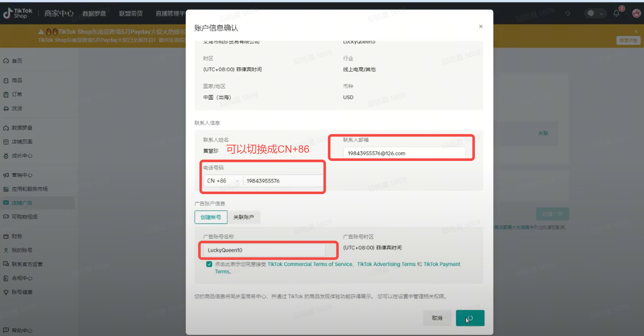644x336 pixels.
Task: Expand the CN +86 country code dropdown
Action: [223, 181]
